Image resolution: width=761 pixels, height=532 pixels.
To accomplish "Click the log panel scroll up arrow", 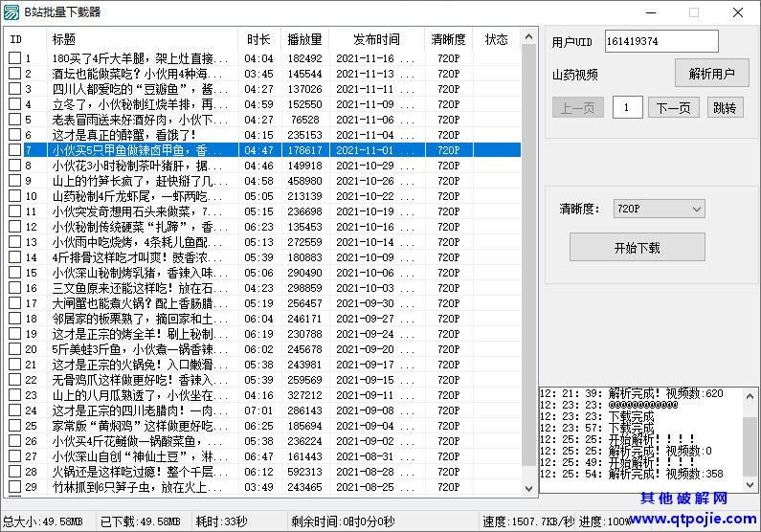I will tap(750, 395).
